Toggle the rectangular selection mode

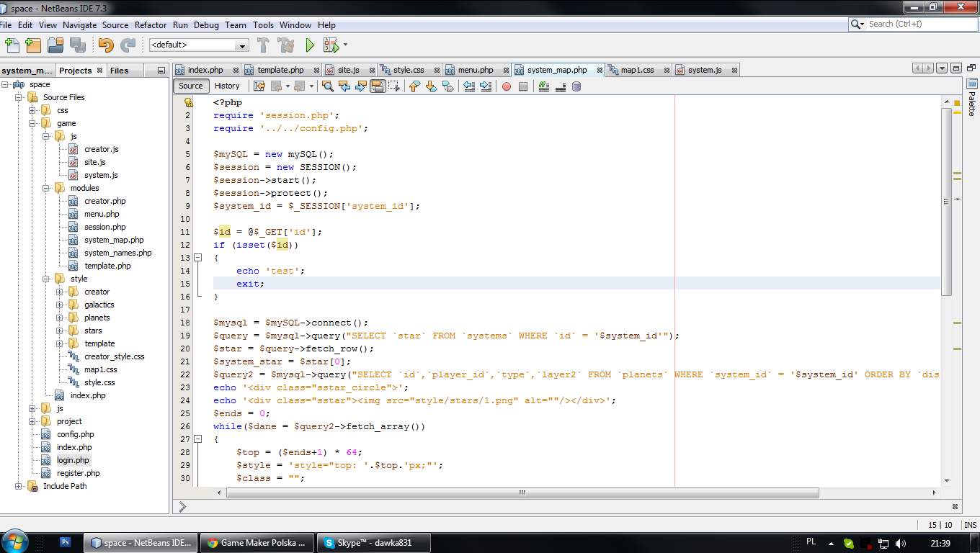point(394,86)
